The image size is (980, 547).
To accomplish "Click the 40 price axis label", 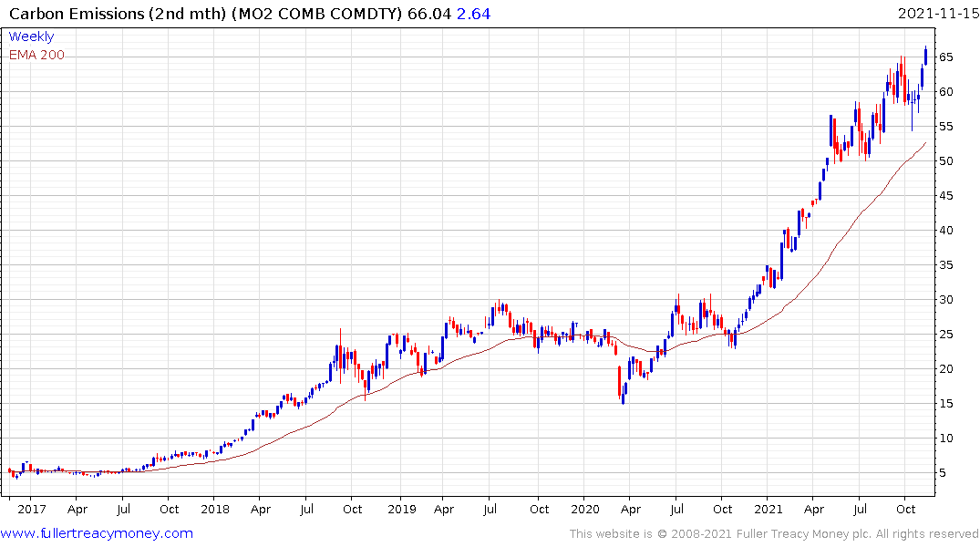I will [945, 231].
